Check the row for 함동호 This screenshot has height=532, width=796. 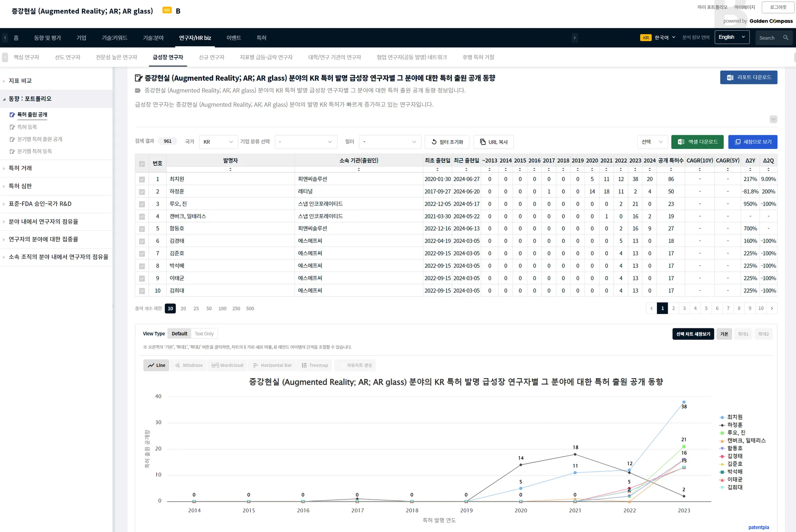pos(142,229)
